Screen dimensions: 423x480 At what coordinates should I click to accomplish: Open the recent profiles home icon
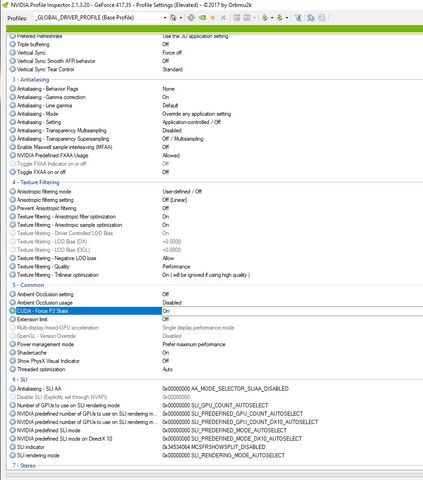click(x=173, y=18)
